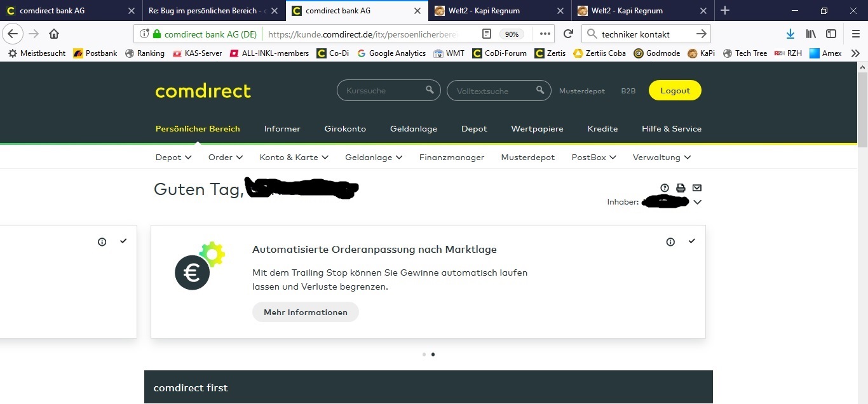Screen dimensions: 868x404
Task: Reload the page with the refresh icon
Action: coord(569,34)
